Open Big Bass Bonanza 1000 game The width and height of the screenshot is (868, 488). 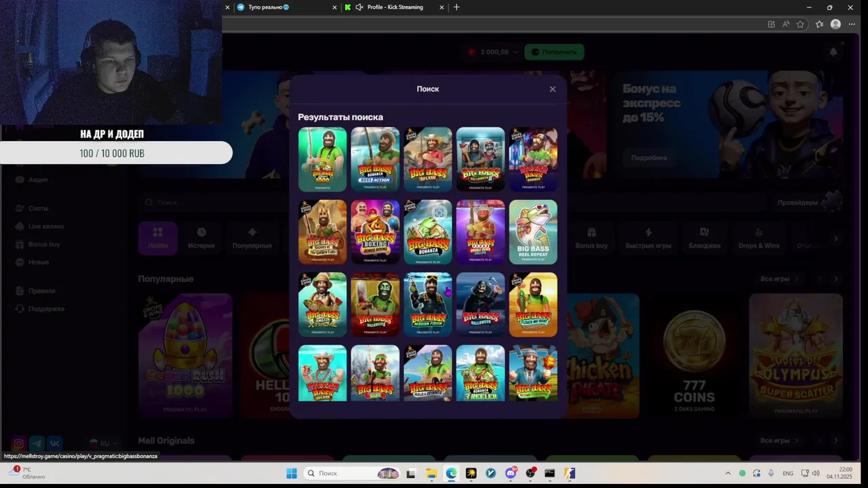[322, 159]
